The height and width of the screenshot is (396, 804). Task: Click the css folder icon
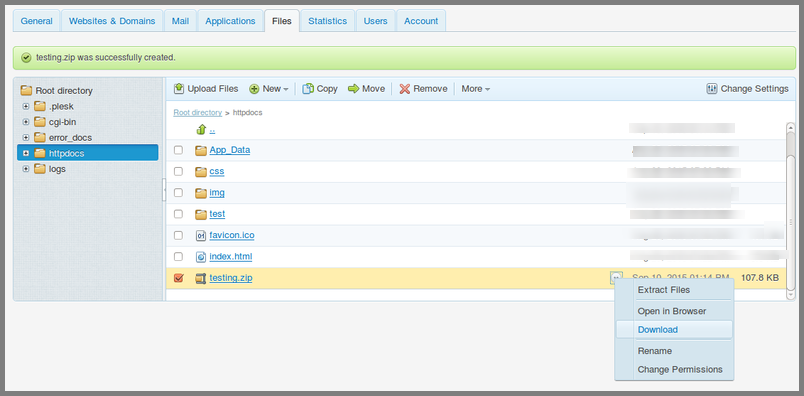click(200, 172)
